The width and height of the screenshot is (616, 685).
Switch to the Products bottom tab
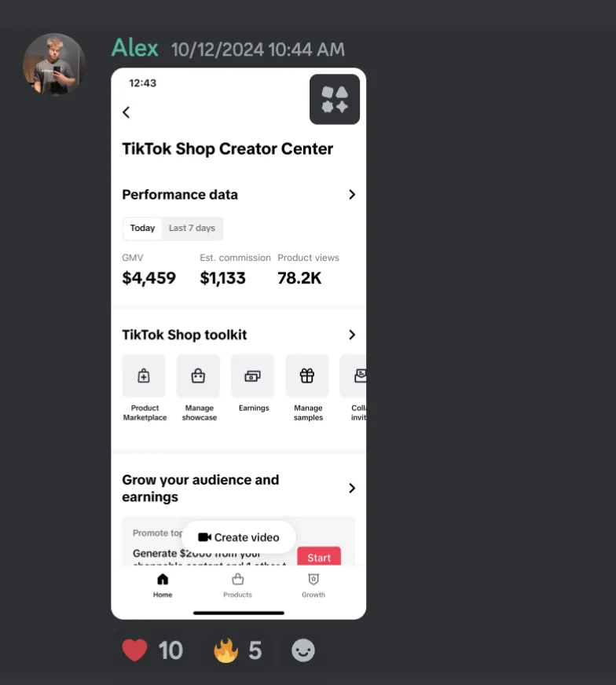(x=237, y=586)
